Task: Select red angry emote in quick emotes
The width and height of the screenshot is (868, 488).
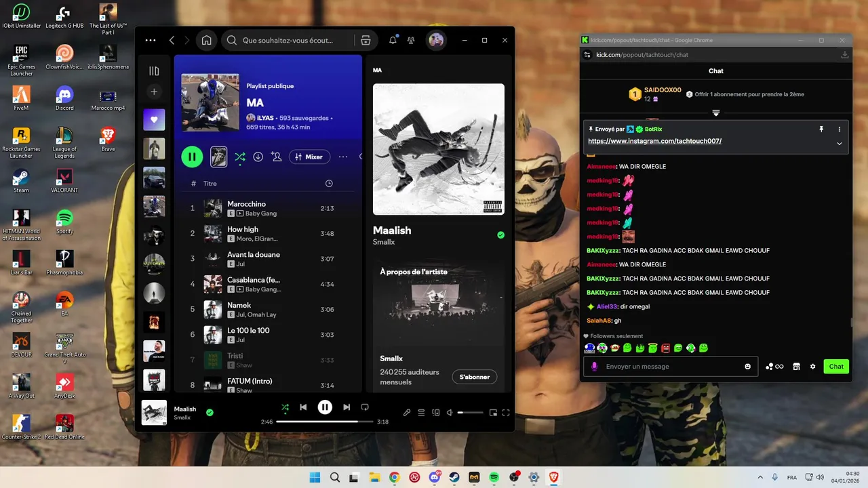Action: 666,348
